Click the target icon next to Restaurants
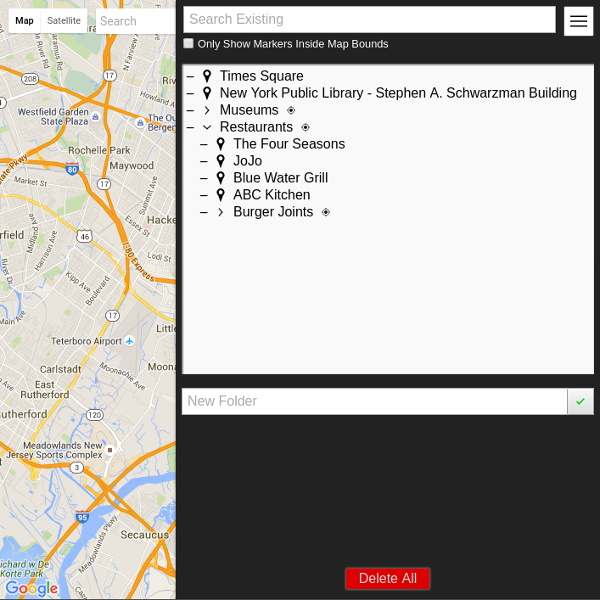 tap(305, 127)
